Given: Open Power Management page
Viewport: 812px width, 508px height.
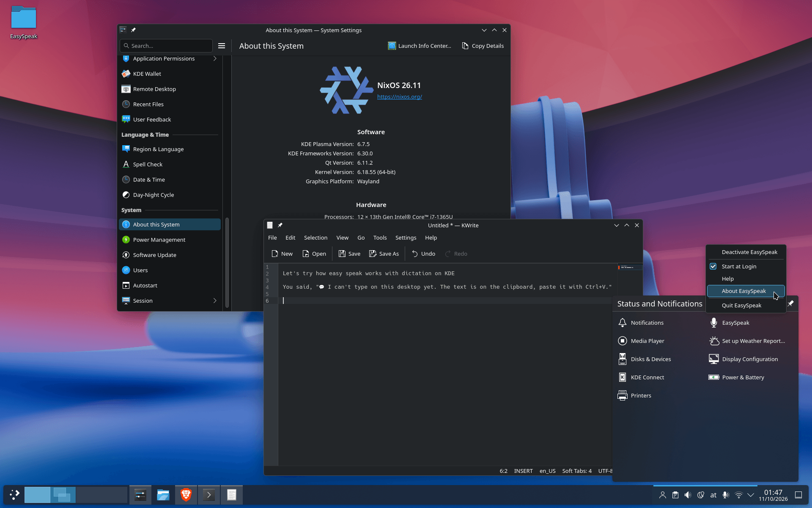Looking at the screenshot, I should click(x=170, y=240).
